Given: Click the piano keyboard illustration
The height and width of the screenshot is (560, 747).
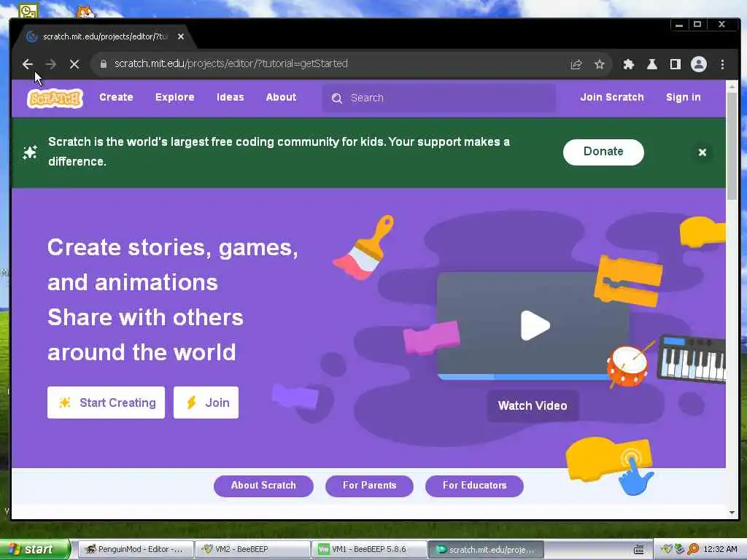Looking at the screenshot, I should [693, 359].
